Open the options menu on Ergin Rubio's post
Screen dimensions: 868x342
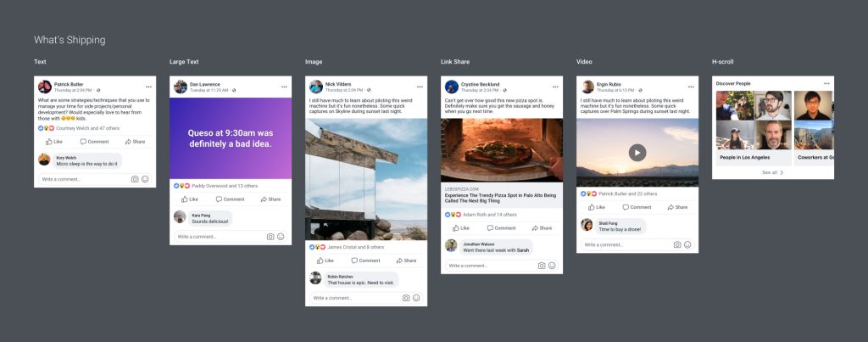click(691, 87)
